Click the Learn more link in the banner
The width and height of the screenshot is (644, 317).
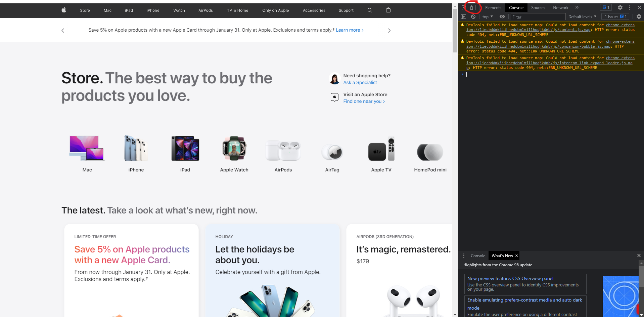350,30
